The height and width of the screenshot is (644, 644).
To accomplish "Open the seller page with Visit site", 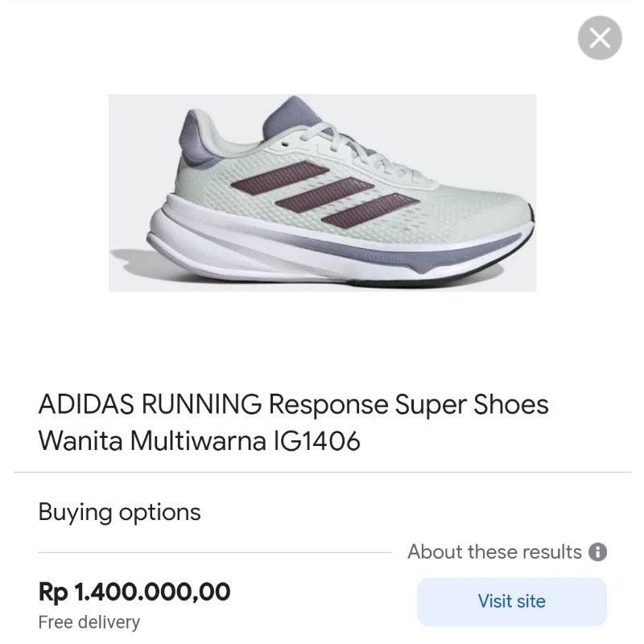I will point(512,601).
